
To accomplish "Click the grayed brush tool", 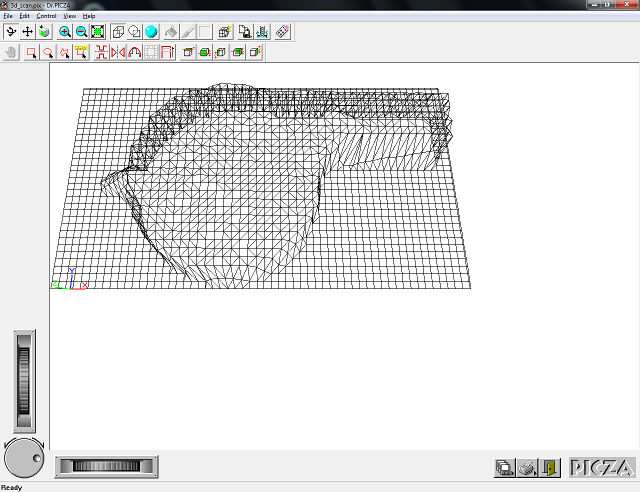I will click(x=188, y=32).
